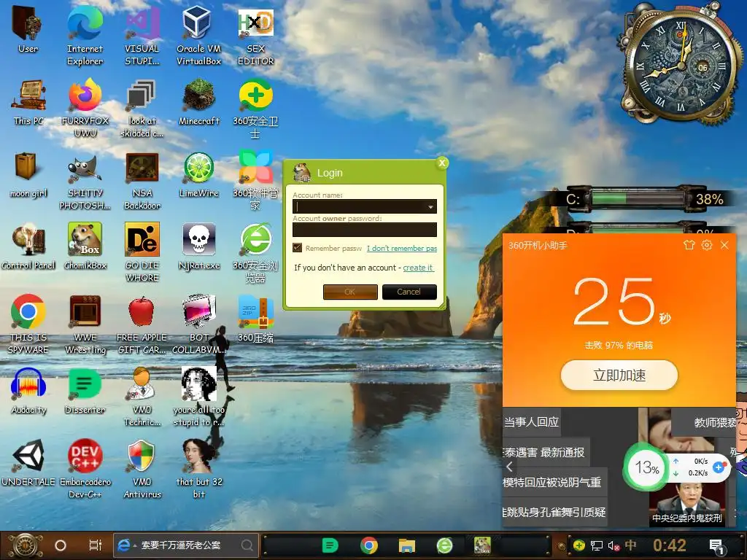This screenshot has height=560, width=747.
Task: Toggle the Remember password checkbox
Action: point(298,248)
